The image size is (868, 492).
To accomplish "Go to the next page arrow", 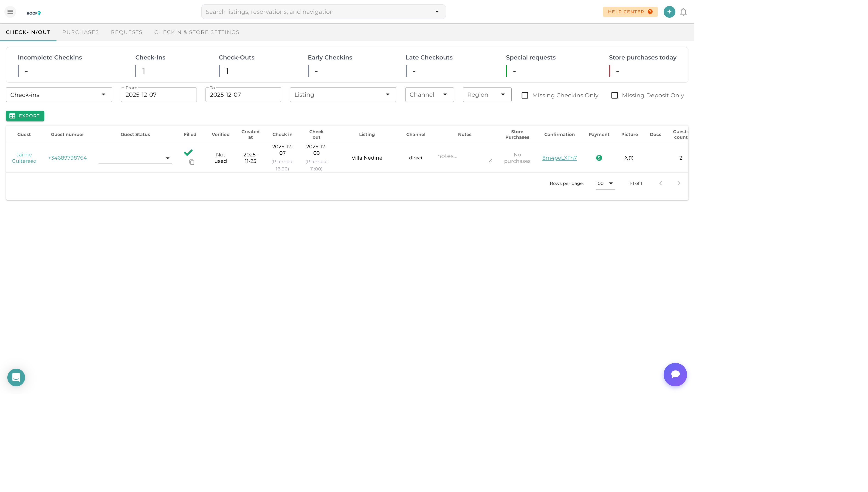I will [679, 183].
